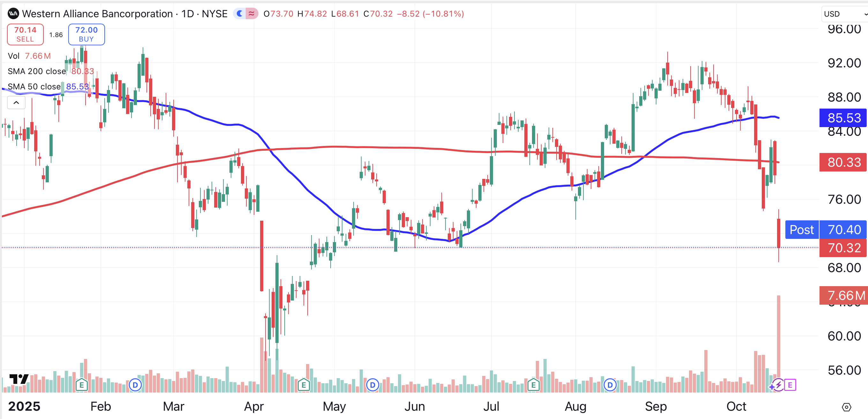The image size is (868, 419).
Task: Toggle the pink data-status indicator
Action: [x=252, y=14]
